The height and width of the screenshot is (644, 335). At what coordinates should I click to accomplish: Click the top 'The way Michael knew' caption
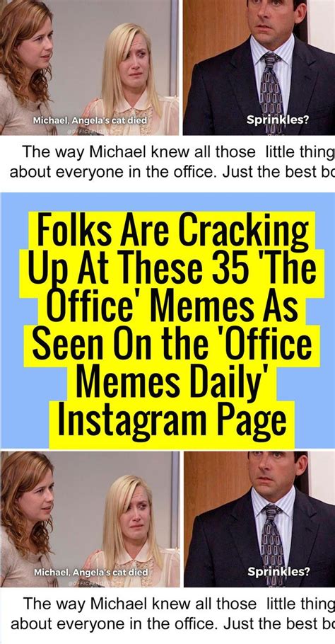(172, 162)
